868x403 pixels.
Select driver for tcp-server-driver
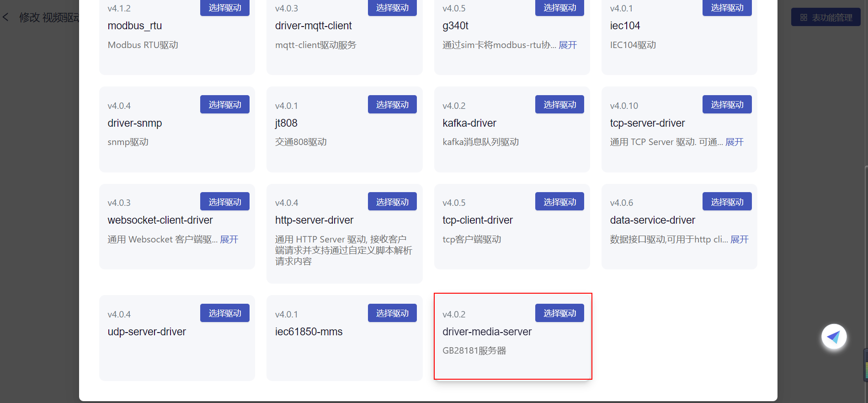pos(727,104)
